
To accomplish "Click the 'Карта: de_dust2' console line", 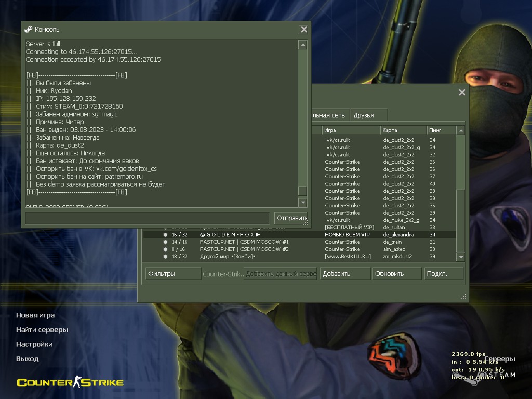I will click(x=55, y=145).
